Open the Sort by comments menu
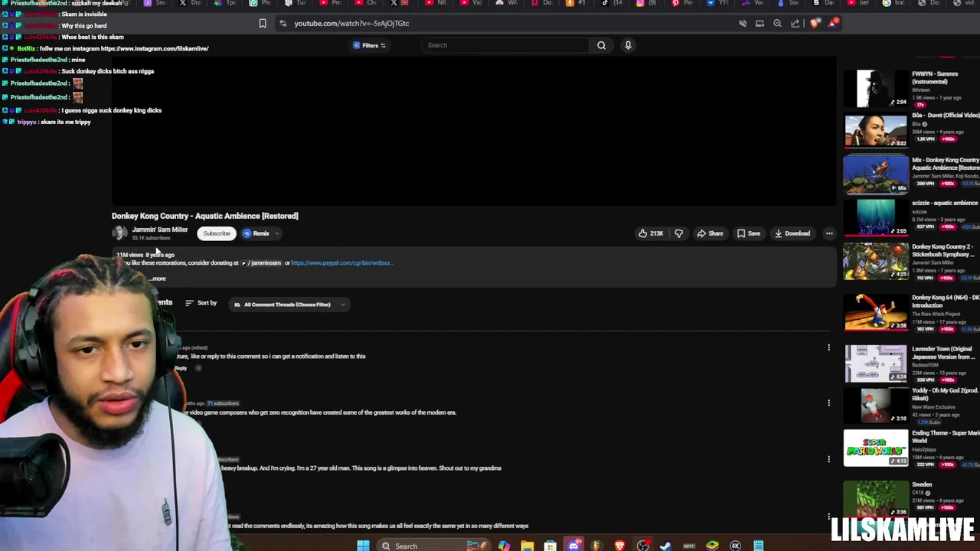 coord(201,303)
